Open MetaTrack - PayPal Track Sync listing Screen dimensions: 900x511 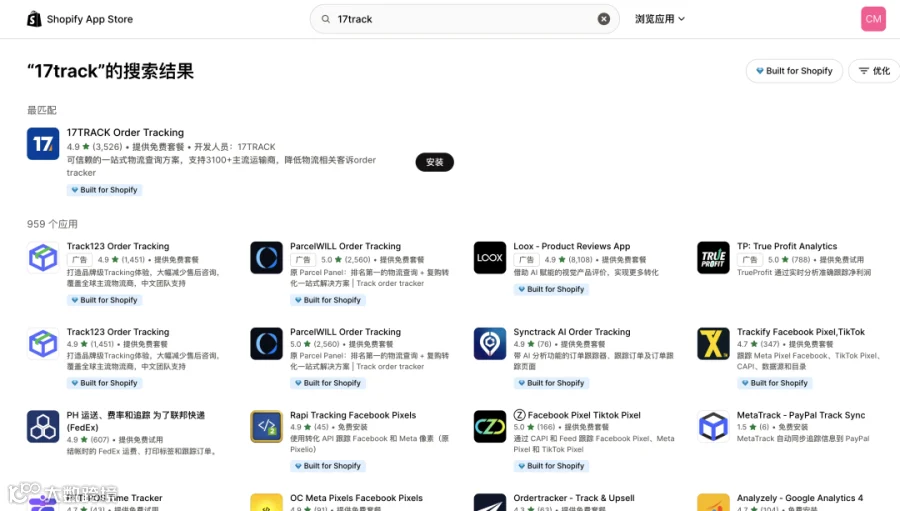[x=801, y=415]
